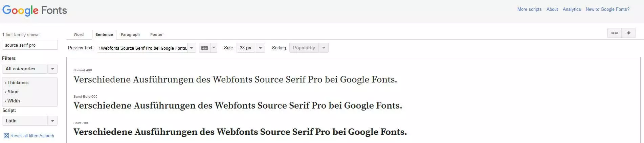Viewport: 644px width, 143px height.
Task: Click the link icon button at top right
Action: tap(615, 33)
